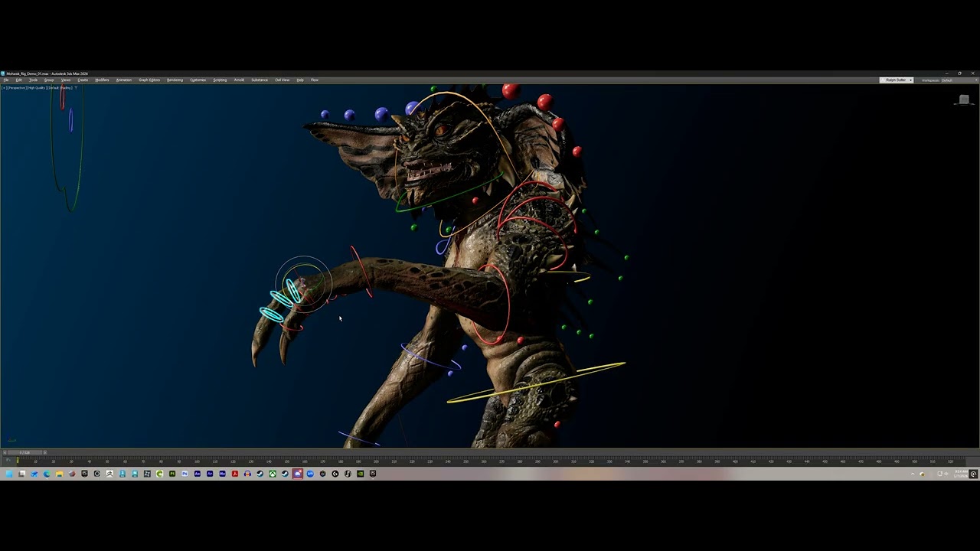This screenshot has width=980, height=551.
Task: Open the Customize menu
Action: pyautogui.click(x=198, y=80)
